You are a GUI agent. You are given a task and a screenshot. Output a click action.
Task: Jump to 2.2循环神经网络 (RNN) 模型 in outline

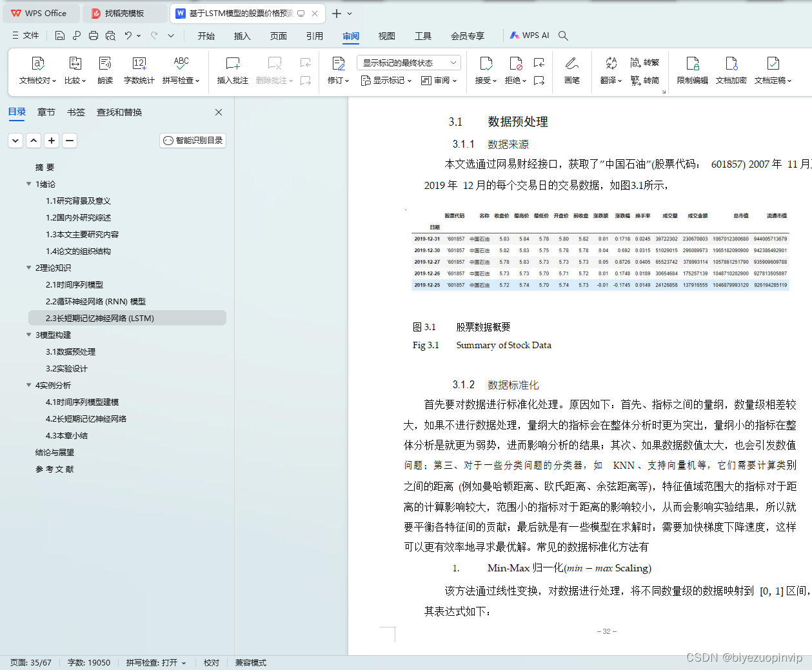[x=95, y=301]
